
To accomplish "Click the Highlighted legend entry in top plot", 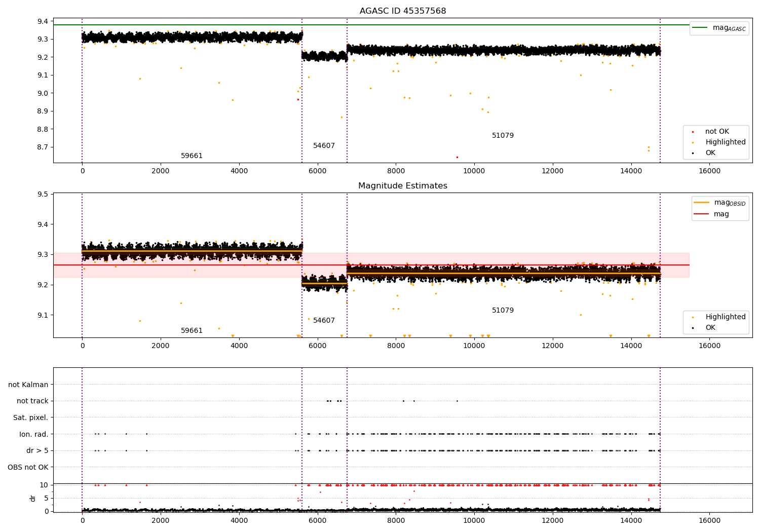I will pyautogui.click(x=719, y=142).
